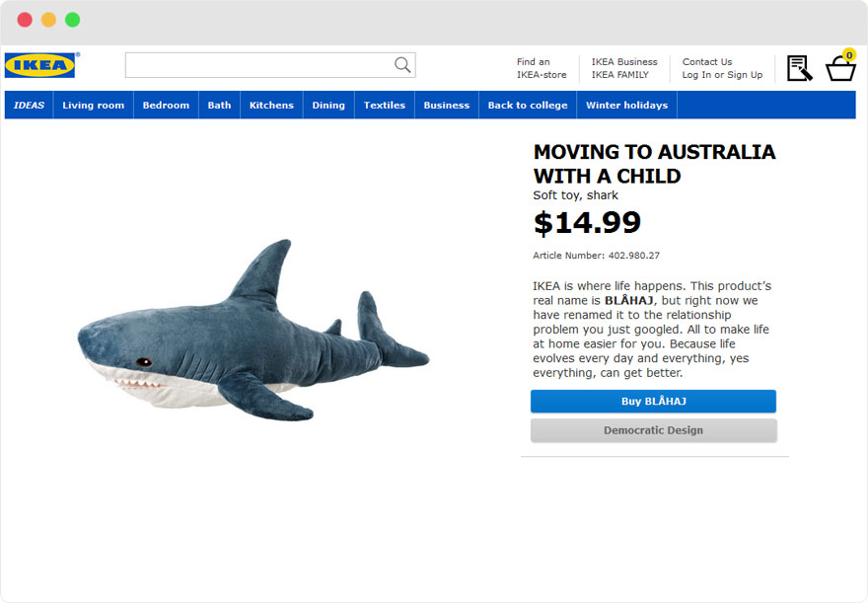This screenshot has height=603, width=868.
Task: Click the IKEA FAMILY link
Action: [x=619, y=75]
